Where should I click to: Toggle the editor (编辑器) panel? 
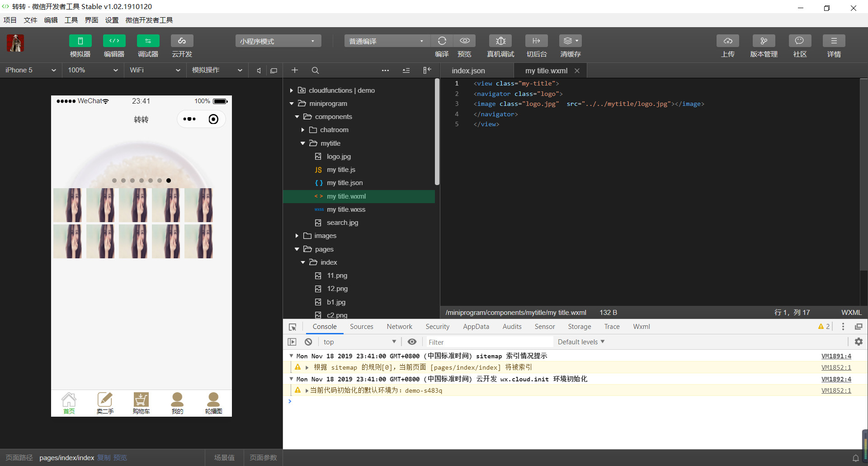point(114,41)
